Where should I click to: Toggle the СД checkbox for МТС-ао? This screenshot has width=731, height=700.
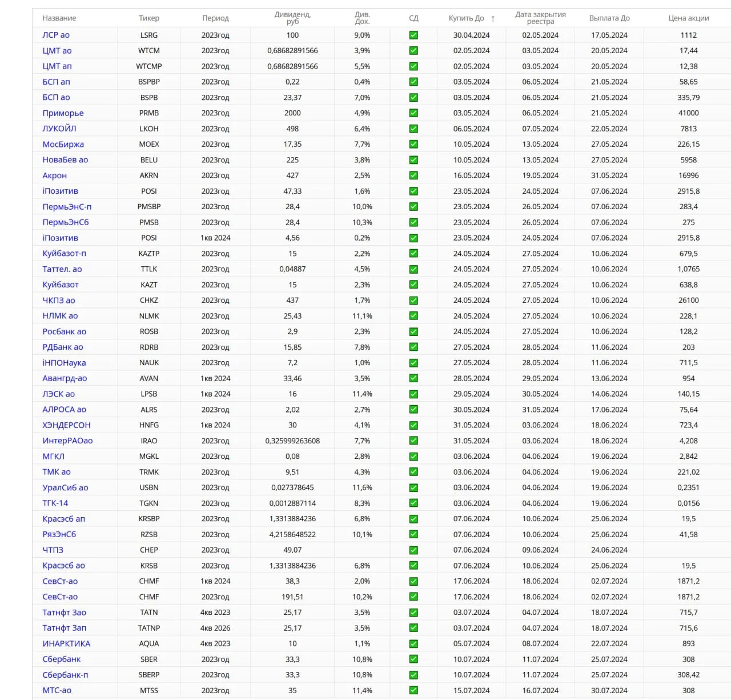(x=413, y=690)
